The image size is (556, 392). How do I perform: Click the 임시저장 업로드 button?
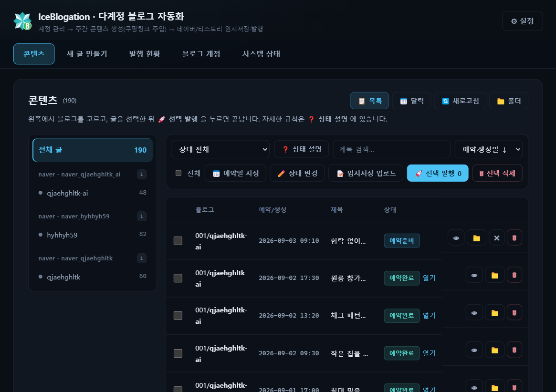(366, 173)
